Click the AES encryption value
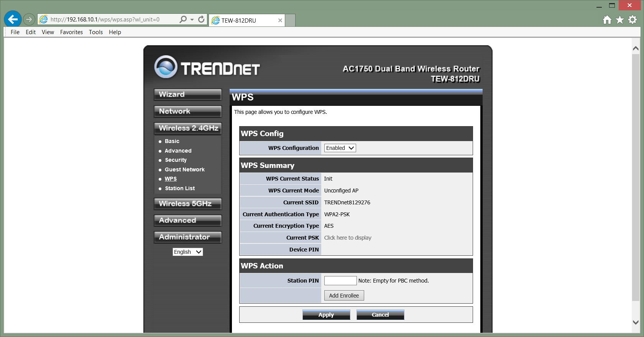The image size is (644, 337). click(329, 226)
